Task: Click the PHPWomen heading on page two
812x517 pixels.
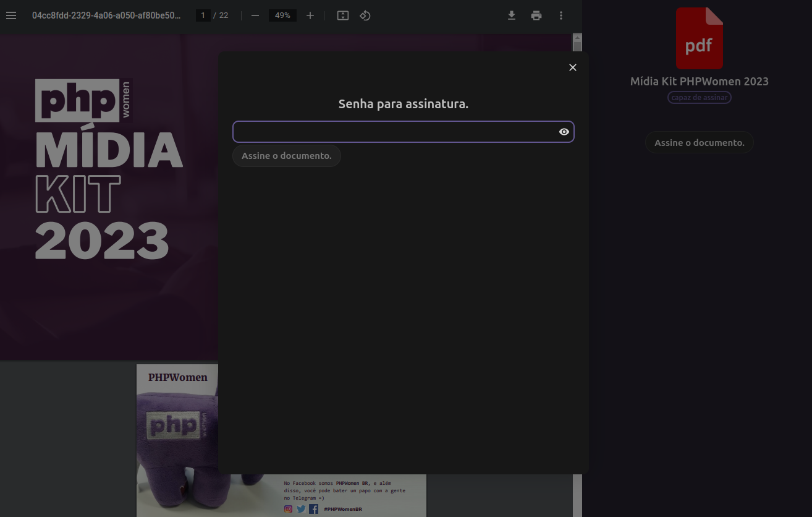Action: (178, 377)
